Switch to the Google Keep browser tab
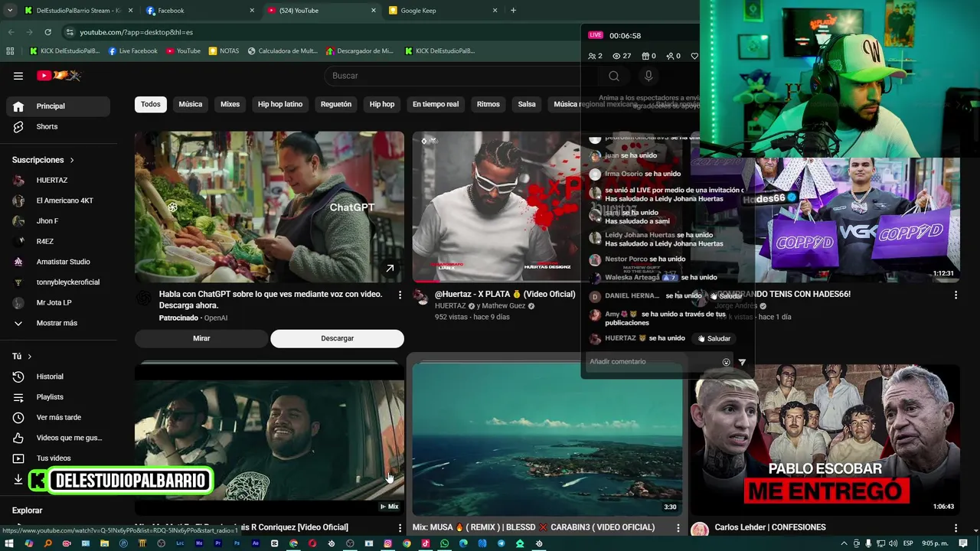 [444, 11]
